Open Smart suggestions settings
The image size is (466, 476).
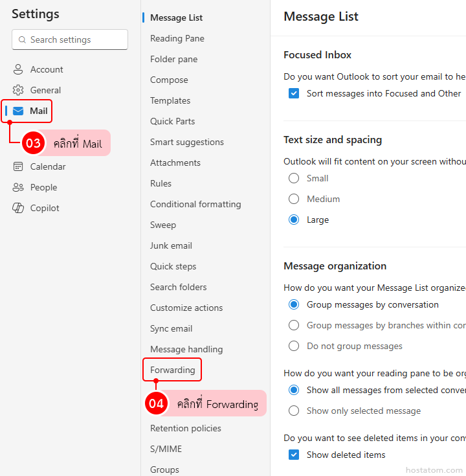(x=187, y=142)
